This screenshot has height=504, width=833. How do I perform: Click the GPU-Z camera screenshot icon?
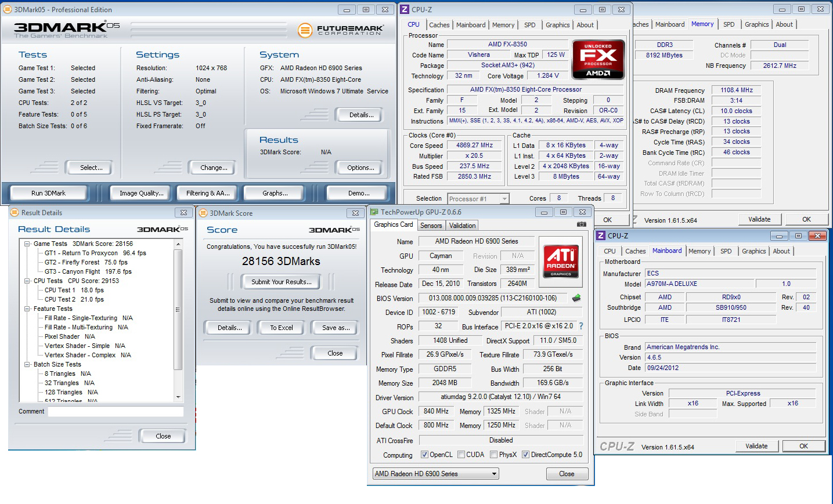(x=581, y=224)
